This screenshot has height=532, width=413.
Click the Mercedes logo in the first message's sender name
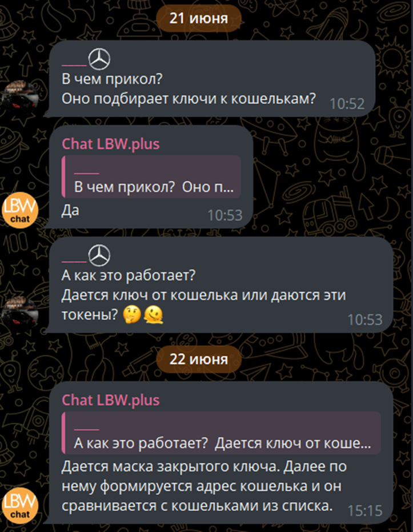(99, 59)
